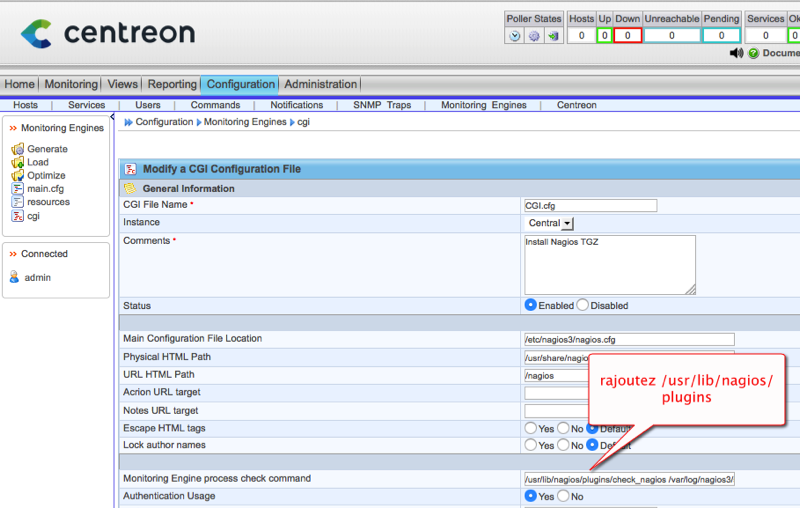
Task: Select Yes for Escape HTML tags
Action: pyautogui.click(x=531, y=428)
